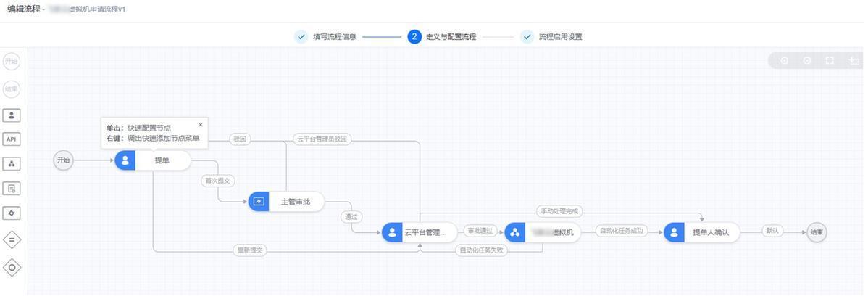This screenshot has height=299, width=868.
Task: Click the 手动处理完成 edge label
Action: click(x=559, y=211)
